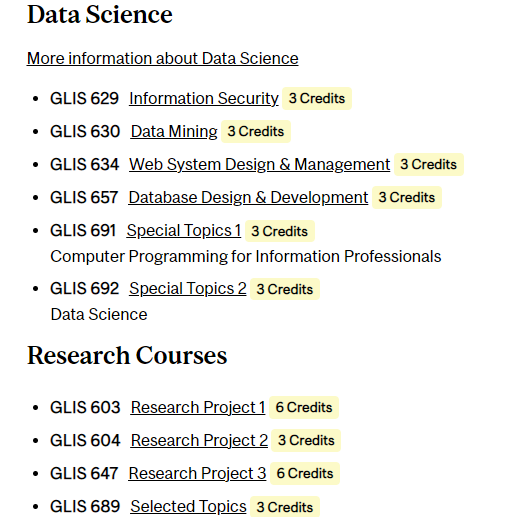Open Database Design & Development link
Image resolution: width=519 pixels, height=517 pixels.
coord(248,198)
